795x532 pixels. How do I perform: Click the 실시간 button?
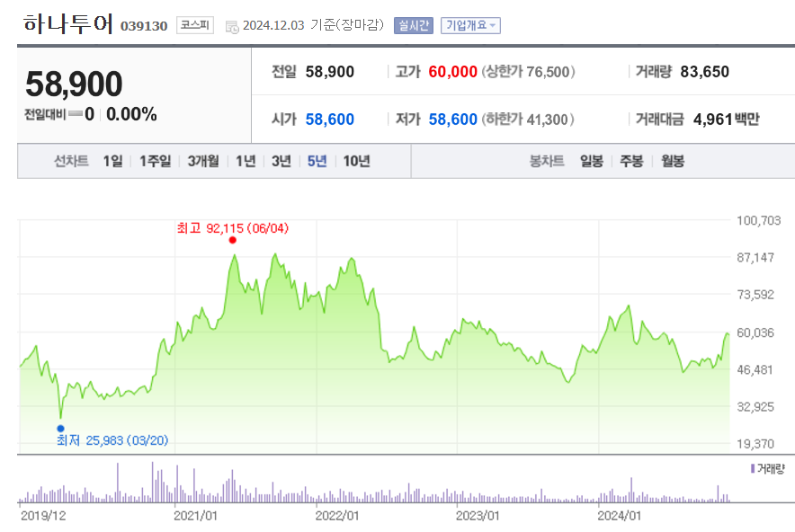coord(414,25)
